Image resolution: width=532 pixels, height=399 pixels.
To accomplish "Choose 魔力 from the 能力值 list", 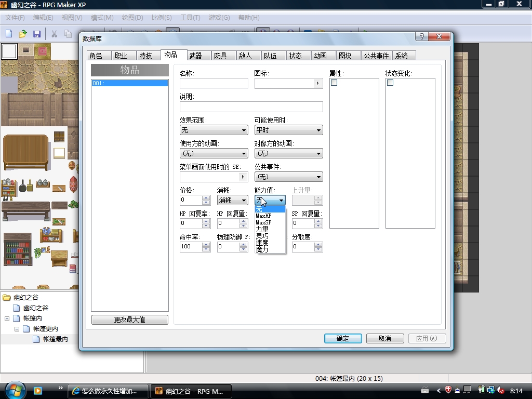I will point(270,250).
